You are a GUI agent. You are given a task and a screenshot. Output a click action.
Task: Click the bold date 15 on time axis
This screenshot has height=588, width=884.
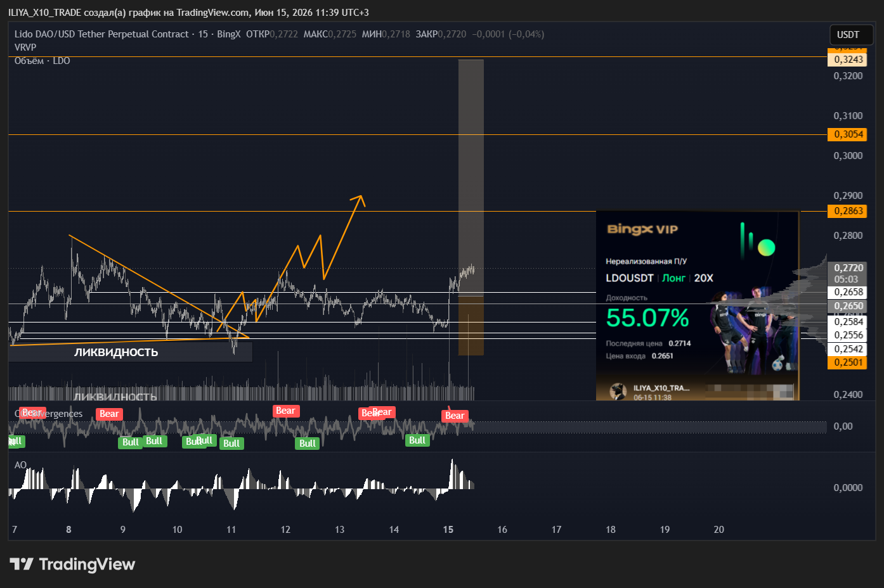coord(448,530)
